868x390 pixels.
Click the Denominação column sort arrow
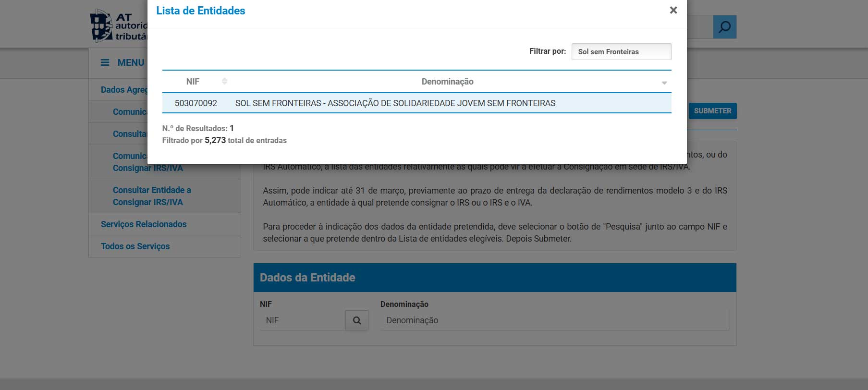tap(664, 83)
